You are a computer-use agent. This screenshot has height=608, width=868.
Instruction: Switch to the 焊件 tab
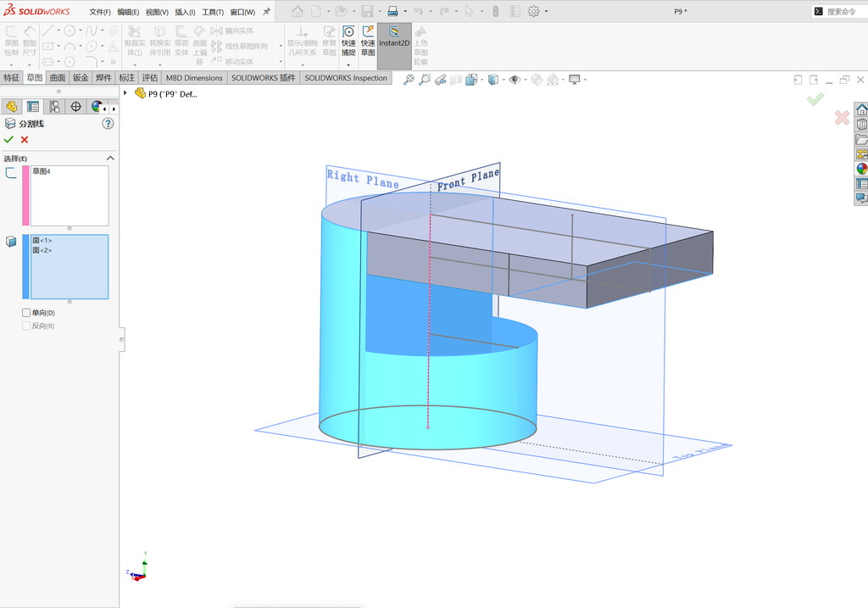103,77
